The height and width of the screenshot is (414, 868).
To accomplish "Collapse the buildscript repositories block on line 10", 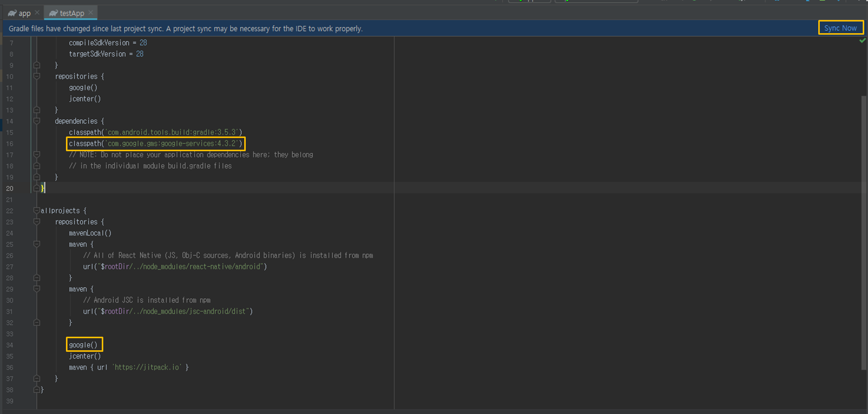I will point(37,77).
